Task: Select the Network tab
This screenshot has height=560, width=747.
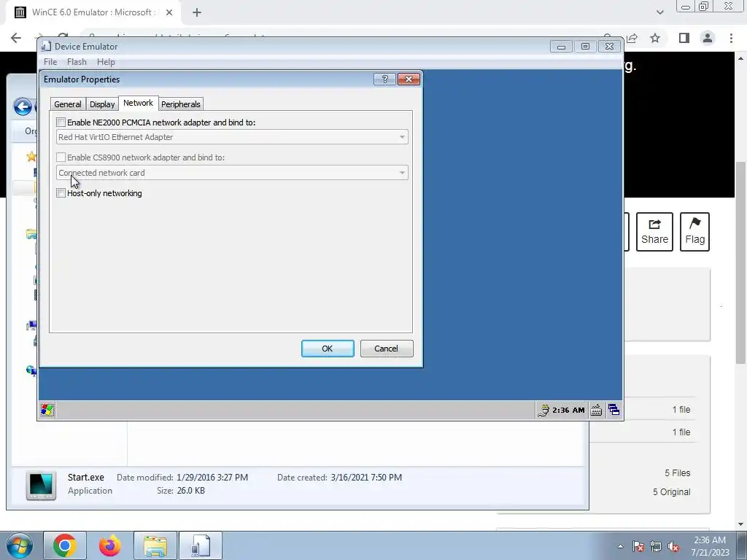Action: pos(138,103)
